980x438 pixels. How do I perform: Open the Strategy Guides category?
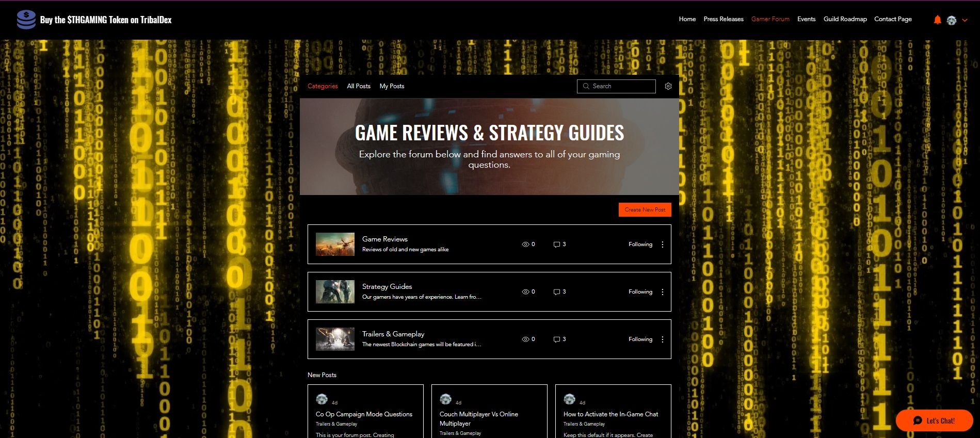coord(387,286)
